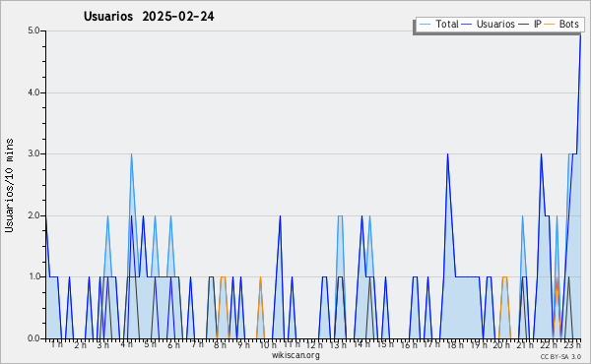The height and width of the screenshot is (364, 591).
Task: Click the '22 h' x-axis label
Action: pyautogui.click(x=549, y=345)
